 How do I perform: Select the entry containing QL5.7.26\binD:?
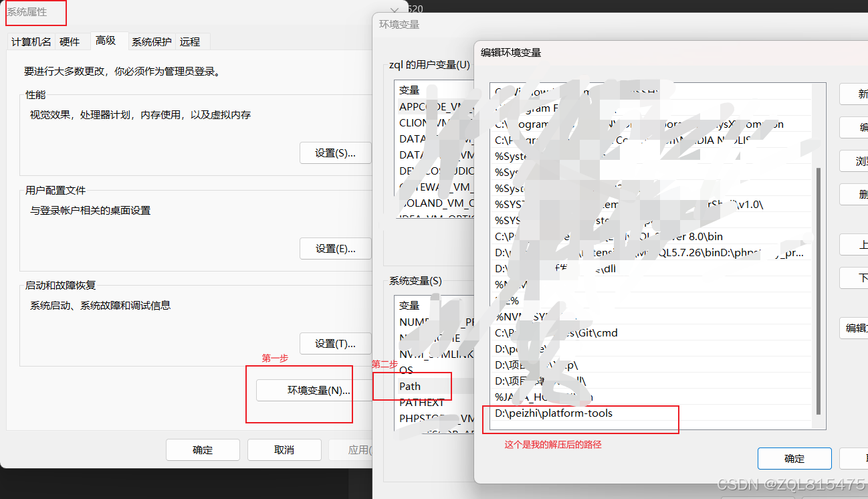coord(651,253)
